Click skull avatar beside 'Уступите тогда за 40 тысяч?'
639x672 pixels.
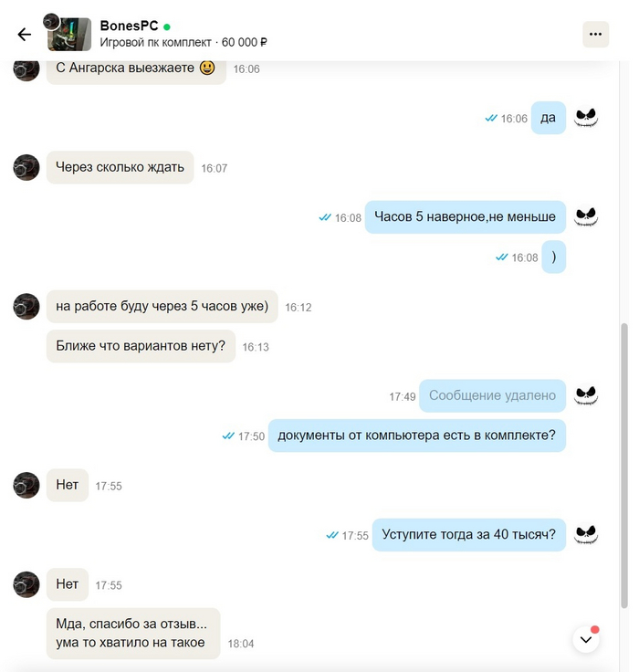coord(586,534)
